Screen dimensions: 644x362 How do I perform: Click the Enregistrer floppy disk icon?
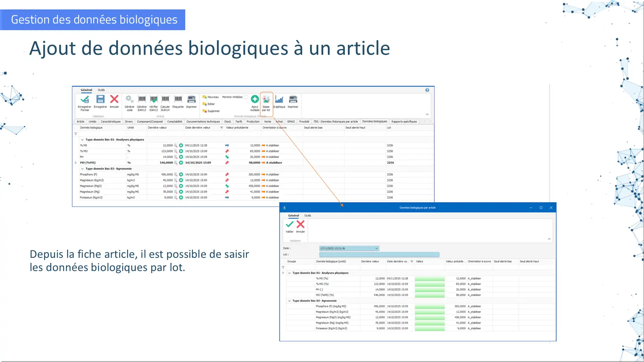click(x=100, y=100)
